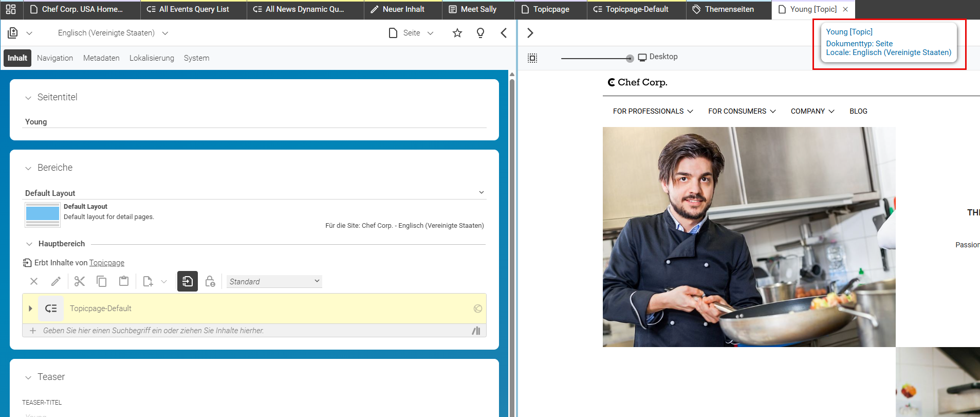Screen dimensions: 980x417
Task: Click the preview width slider handle
Action: (x=630, y=59)
